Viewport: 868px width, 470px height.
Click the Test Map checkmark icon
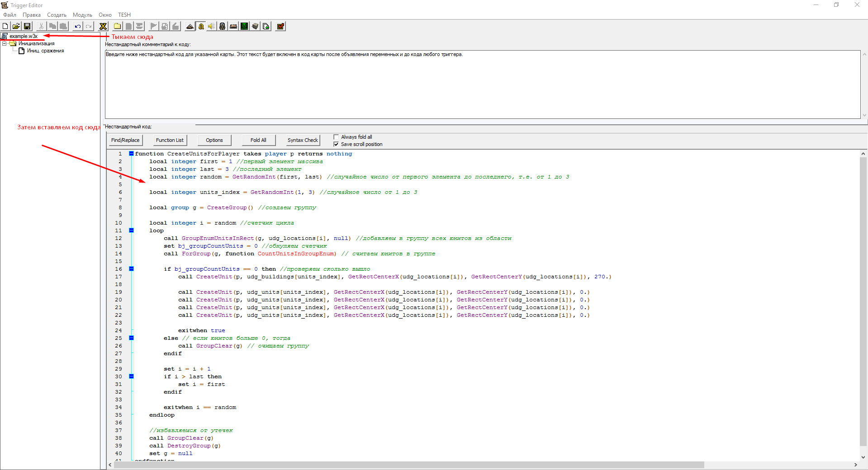(x=280, y=26)
